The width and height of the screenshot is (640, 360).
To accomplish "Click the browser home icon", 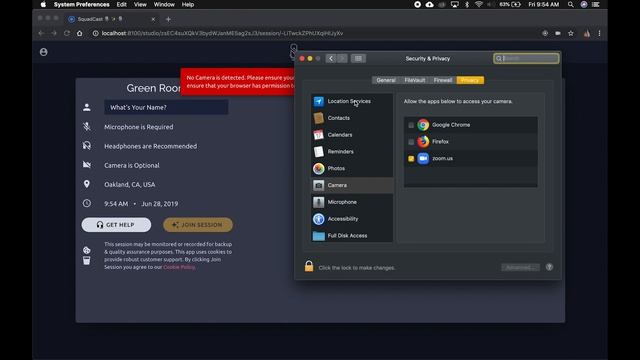I will [80, 33].
